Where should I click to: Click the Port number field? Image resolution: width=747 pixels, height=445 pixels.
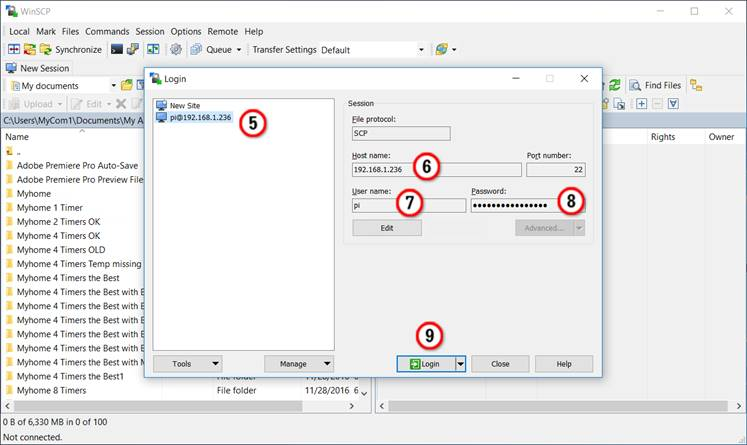click(x=555, y=170)
